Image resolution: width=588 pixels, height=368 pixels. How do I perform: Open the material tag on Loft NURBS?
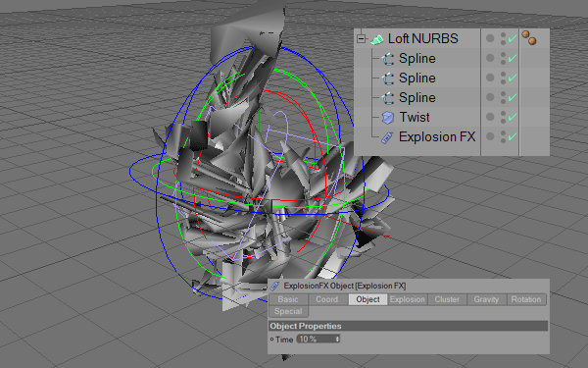[x=529, y=38]
